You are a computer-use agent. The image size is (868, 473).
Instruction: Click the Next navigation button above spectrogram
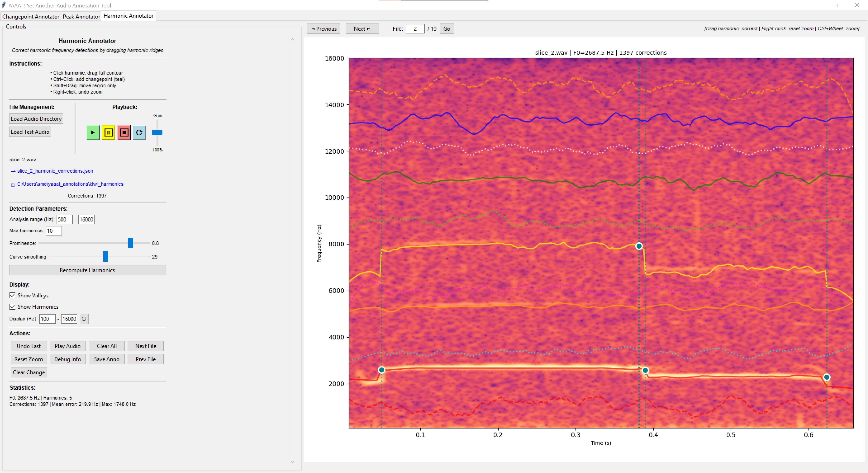pyautogui.click(x=362, y=29)
